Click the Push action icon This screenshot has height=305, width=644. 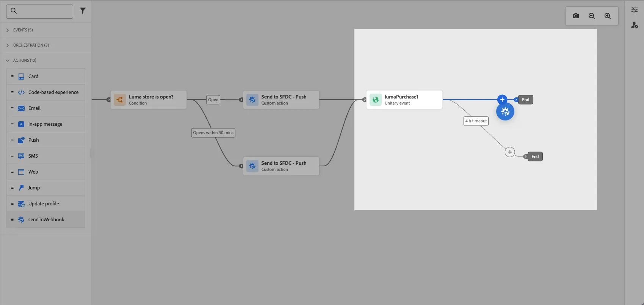click(x=21, y=140)
